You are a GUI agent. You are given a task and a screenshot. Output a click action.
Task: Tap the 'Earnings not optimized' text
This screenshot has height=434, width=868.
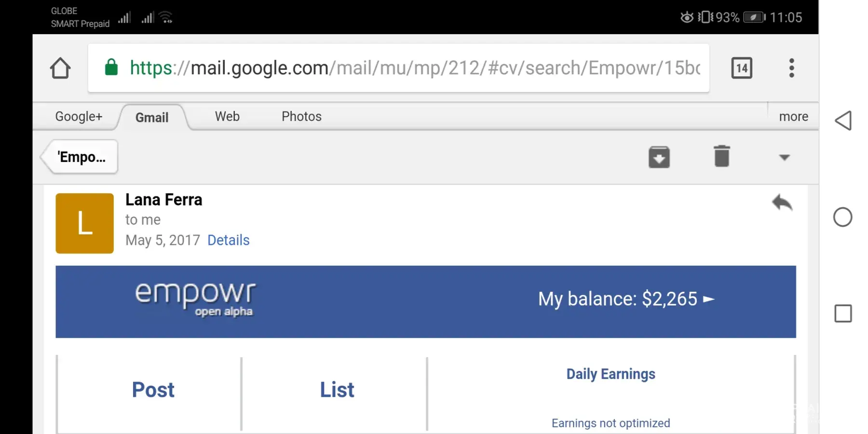[610, 423]
